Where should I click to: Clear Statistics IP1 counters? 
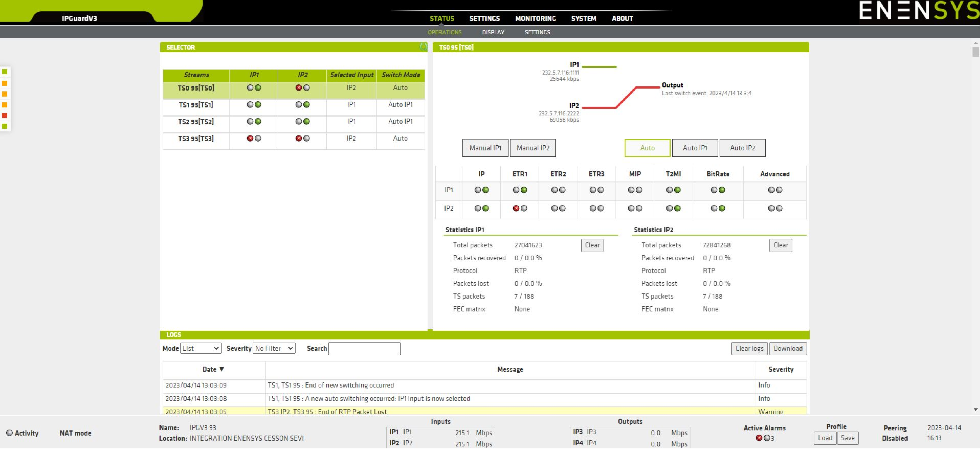click(591, 245)
